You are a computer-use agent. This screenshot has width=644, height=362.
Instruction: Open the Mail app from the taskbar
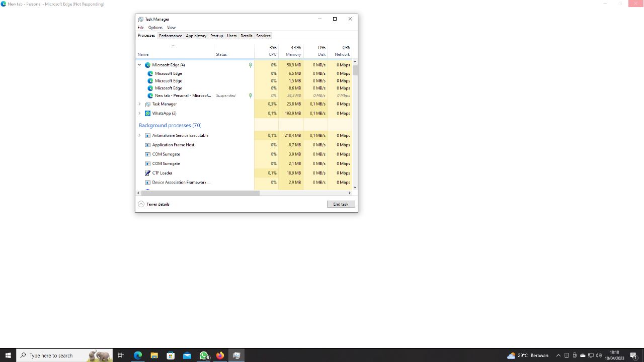(187, 355)
